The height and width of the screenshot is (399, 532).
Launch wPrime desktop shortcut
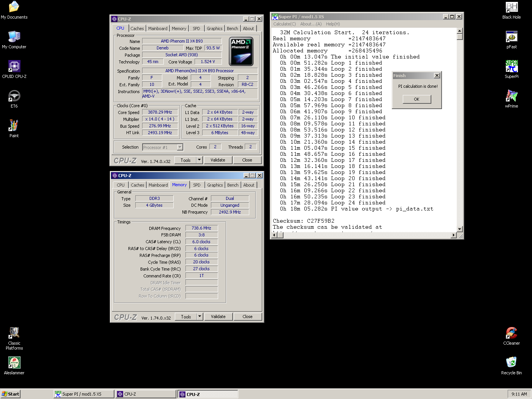pos(511,99)
